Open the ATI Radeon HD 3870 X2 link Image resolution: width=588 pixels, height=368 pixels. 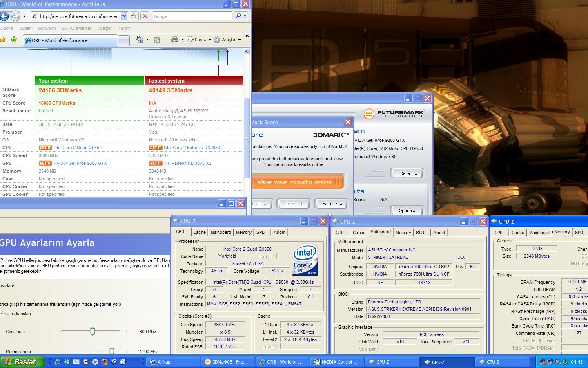coord(187,163)
